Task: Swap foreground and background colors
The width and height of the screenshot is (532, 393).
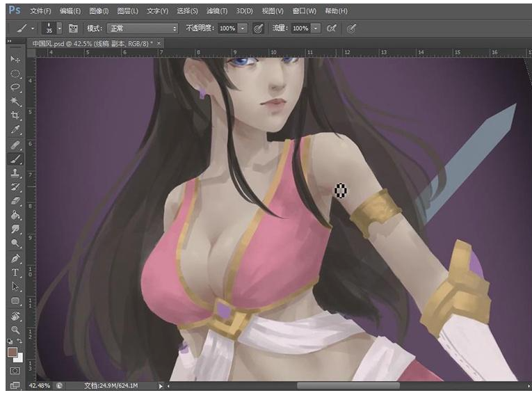Action: 19,341
